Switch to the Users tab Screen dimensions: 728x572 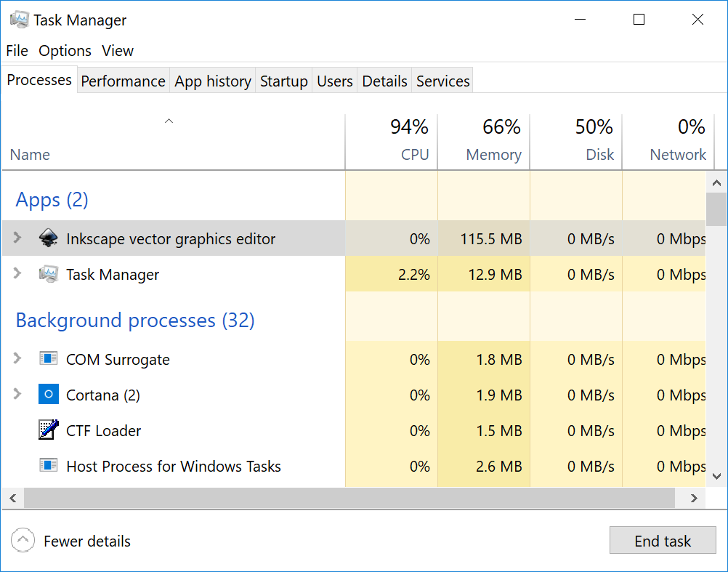click(x=335, y=81)
